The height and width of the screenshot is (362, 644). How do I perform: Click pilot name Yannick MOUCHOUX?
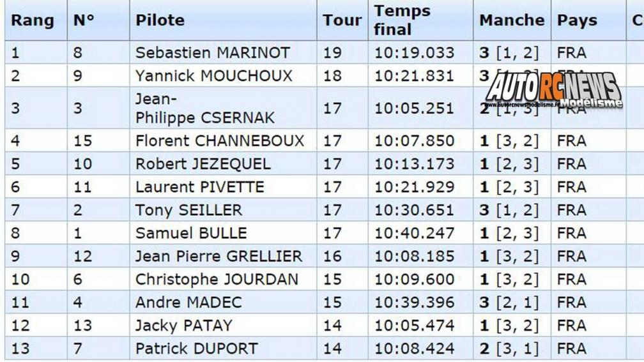213,75
